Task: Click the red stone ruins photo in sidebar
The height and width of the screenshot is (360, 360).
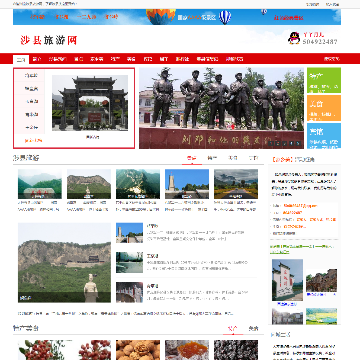Action: (x=321, y=280)
